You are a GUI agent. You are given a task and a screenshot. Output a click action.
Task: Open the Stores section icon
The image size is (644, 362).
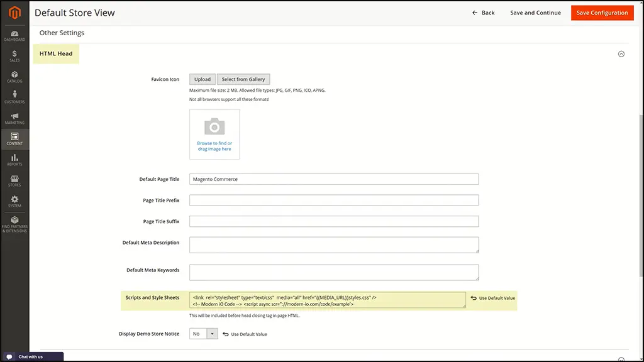pyautogui.click(x=14, y=180)
